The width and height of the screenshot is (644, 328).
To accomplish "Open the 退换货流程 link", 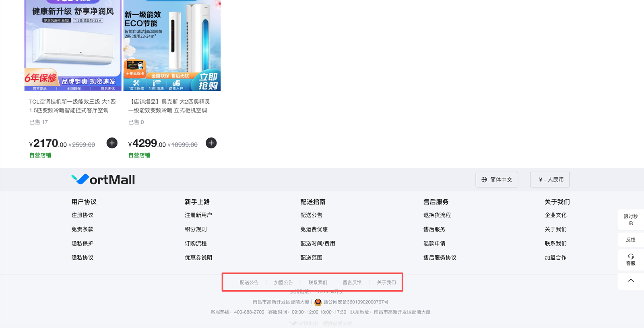I will click(x=437, y=215).
